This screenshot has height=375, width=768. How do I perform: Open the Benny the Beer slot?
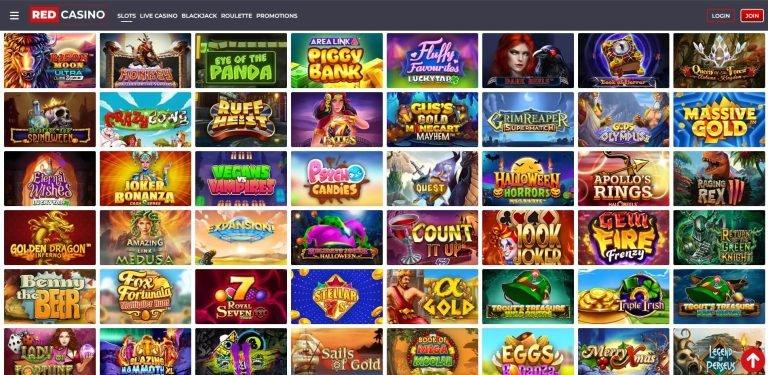pyautogui.click(x=50, y=296)
